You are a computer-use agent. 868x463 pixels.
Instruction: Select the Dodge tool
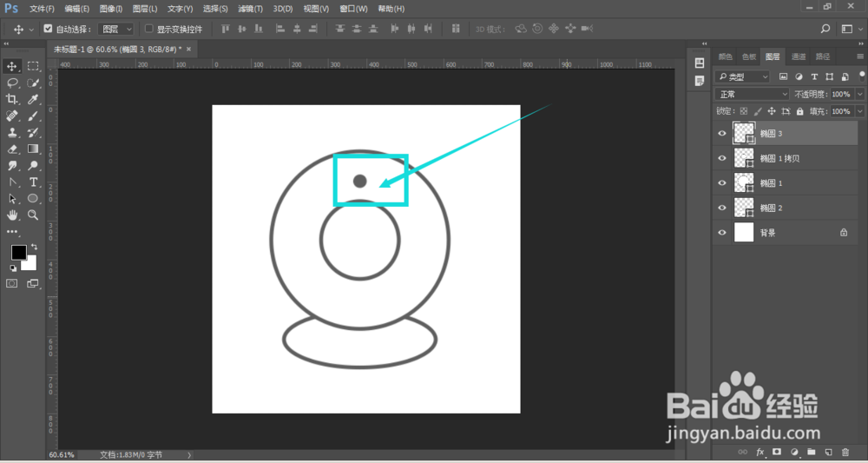[33, 166]
